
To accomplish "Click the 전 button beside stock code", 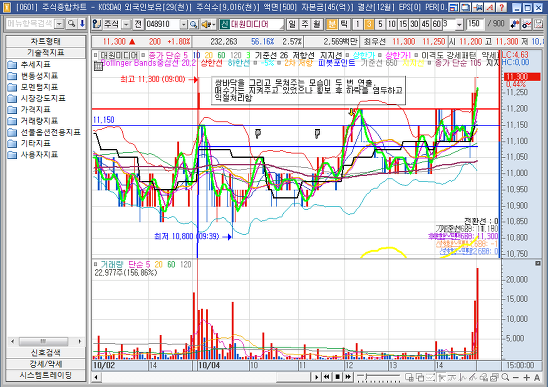I will click(138, 24).
